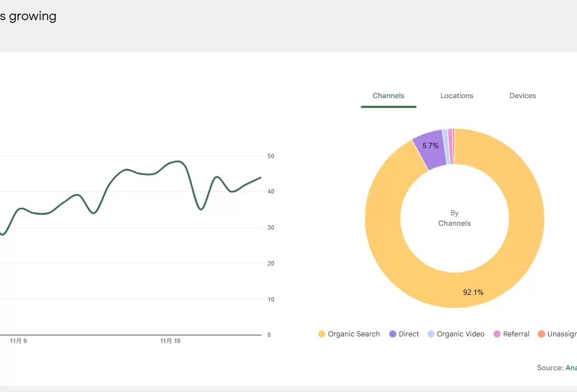Switch to the Channels tab
Image resolution: width=577 pixels, height=392 pixels.
(388, 96)
